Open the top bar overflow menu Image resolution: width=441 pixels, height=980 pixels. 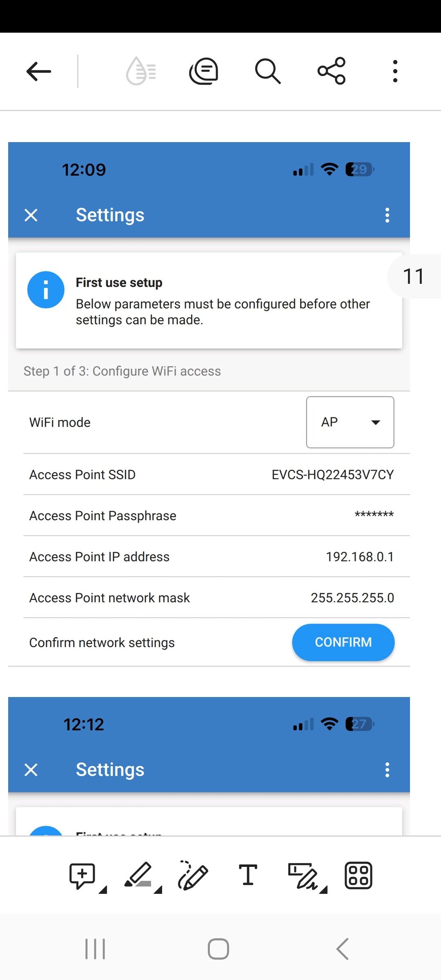tap(395, 71)
